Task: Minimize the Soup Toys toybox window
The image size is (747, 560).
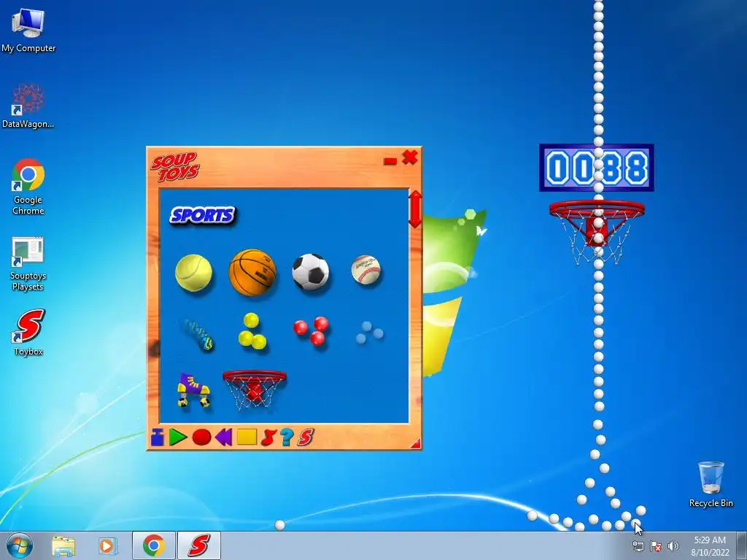Action: (390, 161)
